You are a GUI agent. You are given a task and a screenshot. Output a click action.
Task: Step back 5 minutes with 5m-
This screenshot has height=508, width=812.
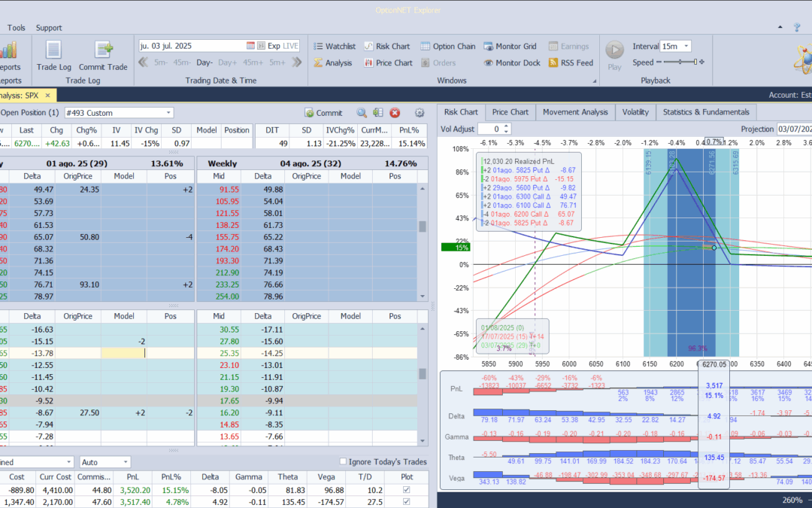(x=161, y=62)
